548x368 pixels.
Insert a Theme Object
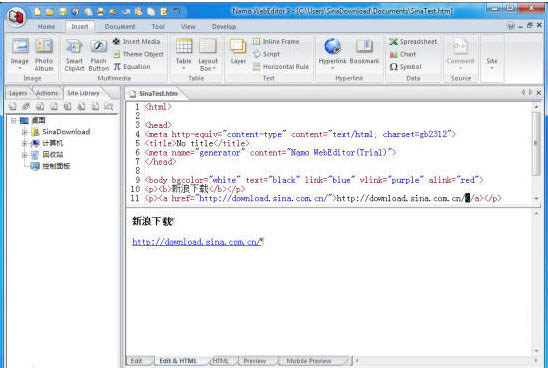[138, 54]
